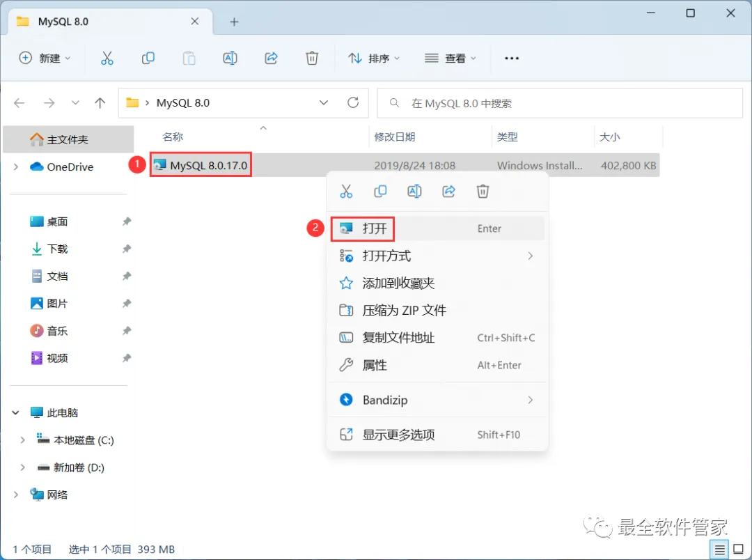Select 主文件夹 in the sidebar

point(68,139)
